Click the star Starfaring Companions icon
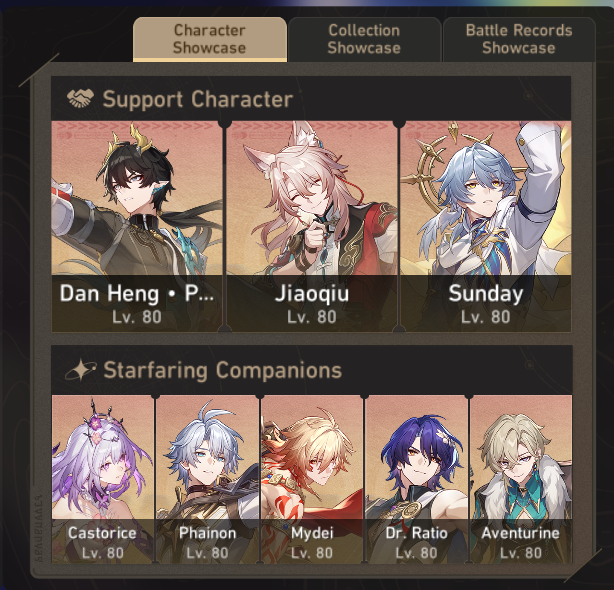The image size is (614, 590). coord(80,370)
